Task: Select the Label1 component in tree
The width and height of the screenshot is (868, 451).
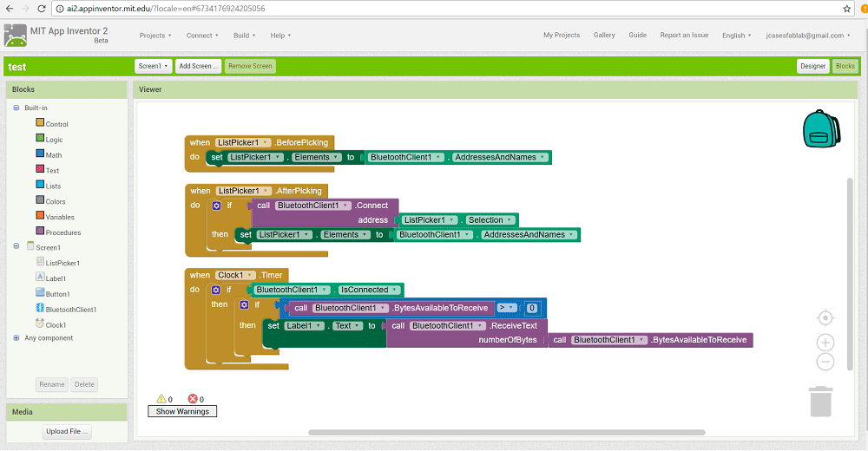Action: [56, 278]
